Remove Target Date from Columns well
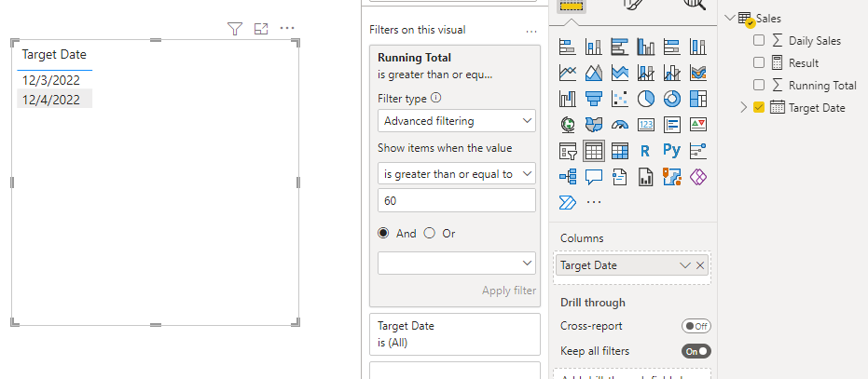Image resolution: width=868 pixels, height=379 pixels. tap(700, 265)
